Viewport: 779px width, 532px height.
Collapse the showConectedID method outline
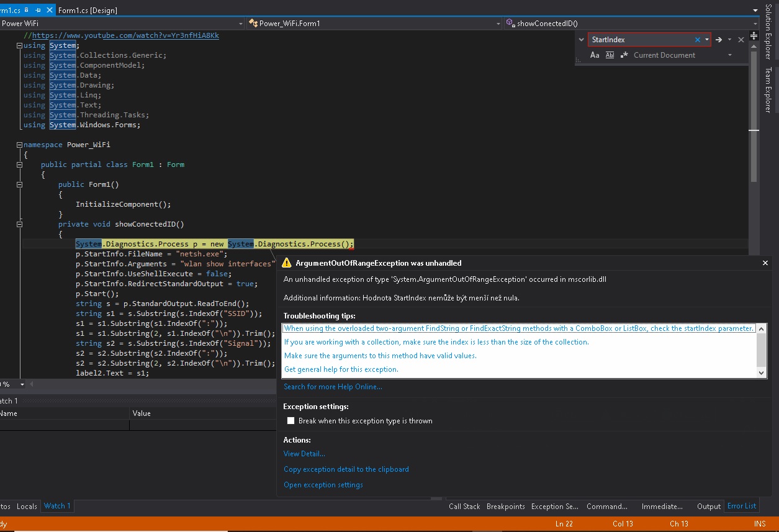19,224
